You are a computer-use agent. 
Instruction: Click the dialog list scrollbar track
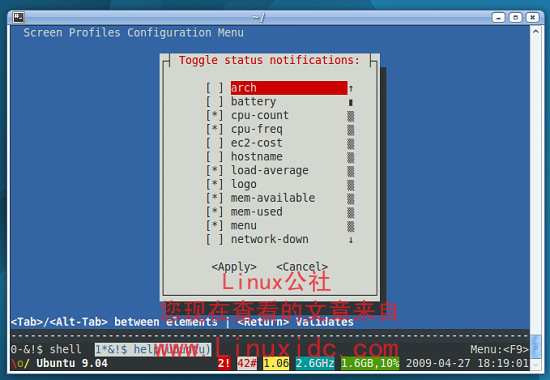tap(351, 171)
